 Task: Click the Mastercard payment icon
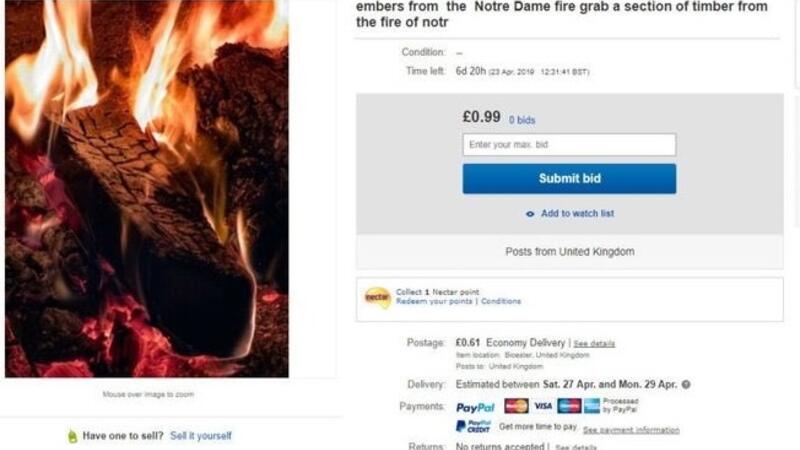click(x=516, y=406)
